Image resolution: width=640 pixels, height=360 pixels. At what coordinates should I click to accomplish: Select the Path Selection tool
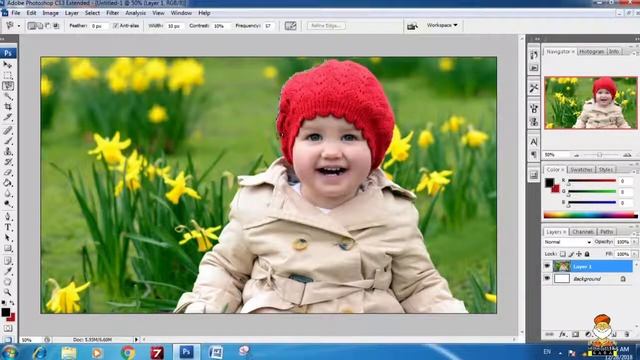coord(8,238)
